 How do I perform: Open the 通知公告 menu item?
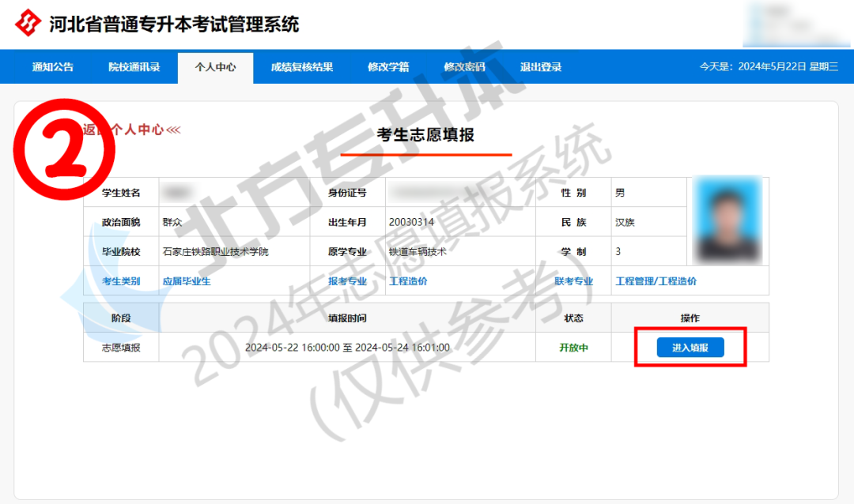(x=53, y=67)
